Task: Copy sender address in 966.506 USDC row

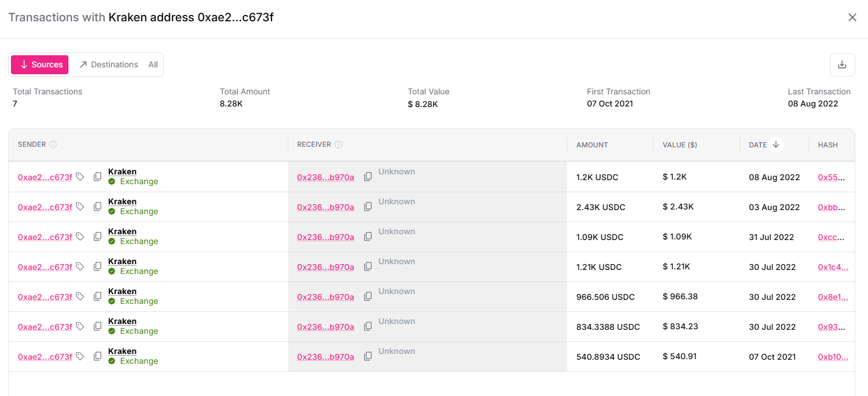Action: [x=98, y=296]
